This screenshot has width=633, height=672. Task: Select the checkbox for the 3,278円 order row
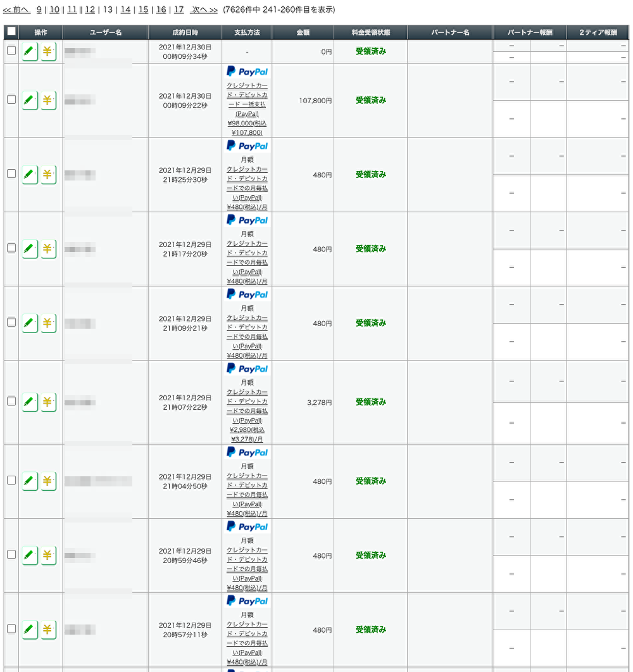coord(11,401)
